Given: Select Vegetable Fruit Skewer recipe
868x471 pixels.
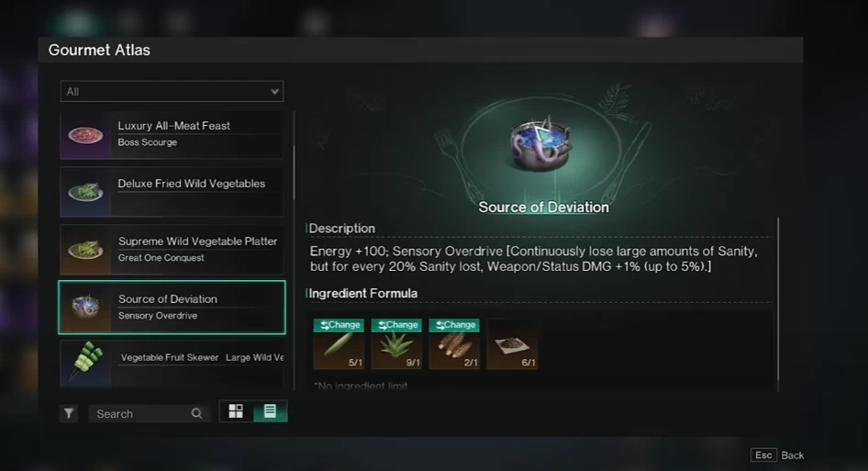Looking at the screenshot, I should (x=172, y=364).
